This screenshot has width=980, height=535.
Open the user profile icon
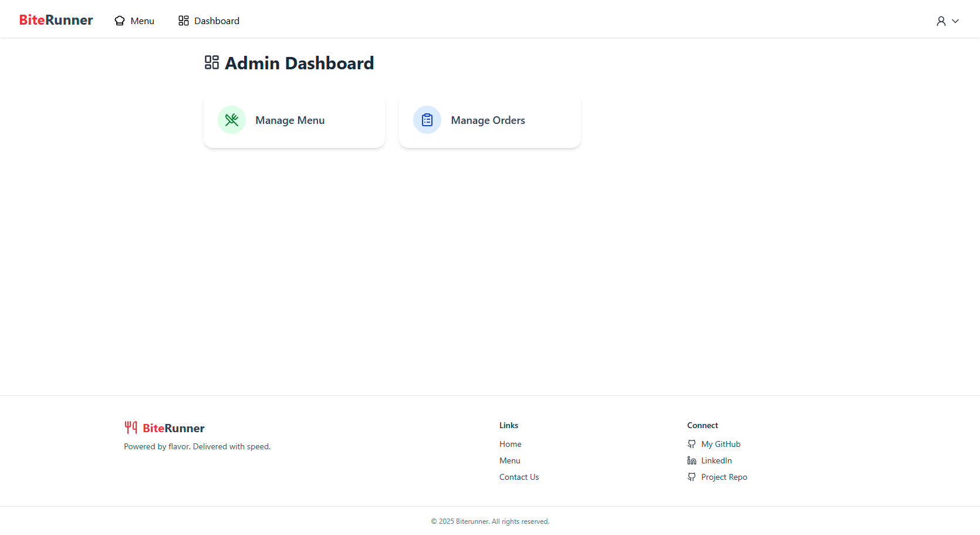click(941, 21)
